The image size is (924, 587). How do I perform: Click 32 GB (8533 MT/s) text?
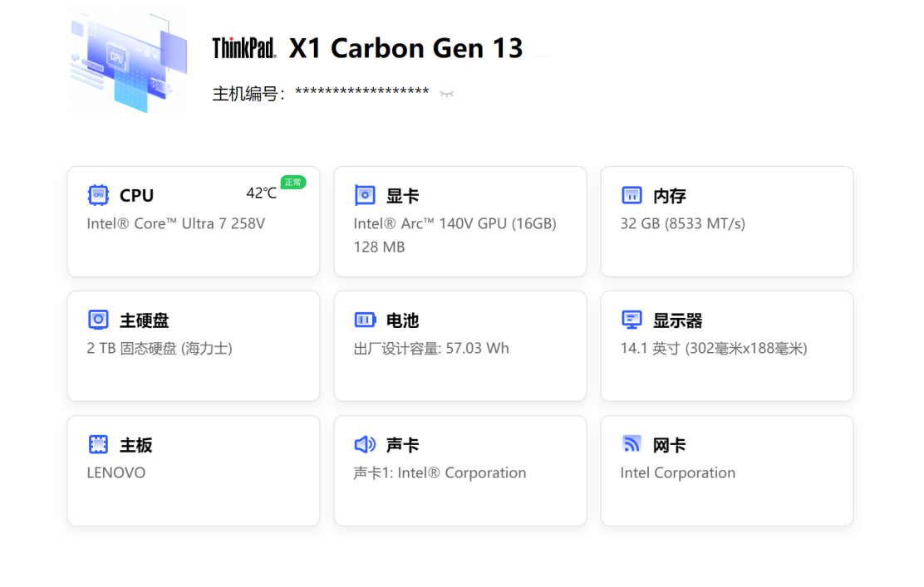pos(682,223)
